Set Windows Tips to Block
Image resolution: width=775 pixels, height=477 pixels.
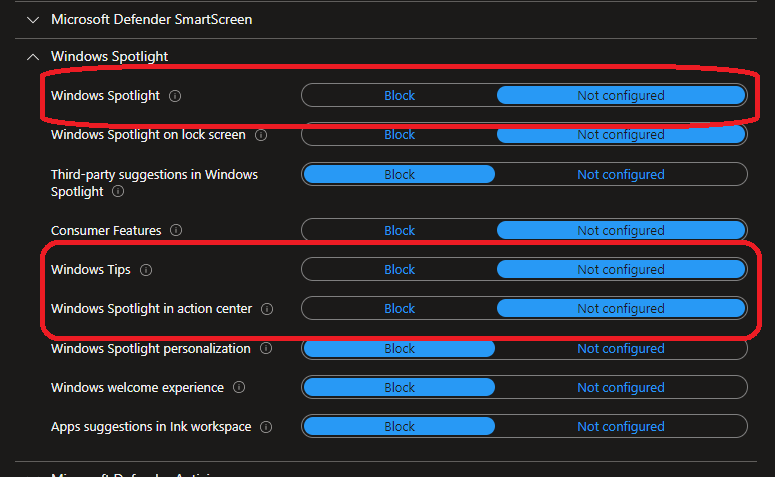pos(399,270)
